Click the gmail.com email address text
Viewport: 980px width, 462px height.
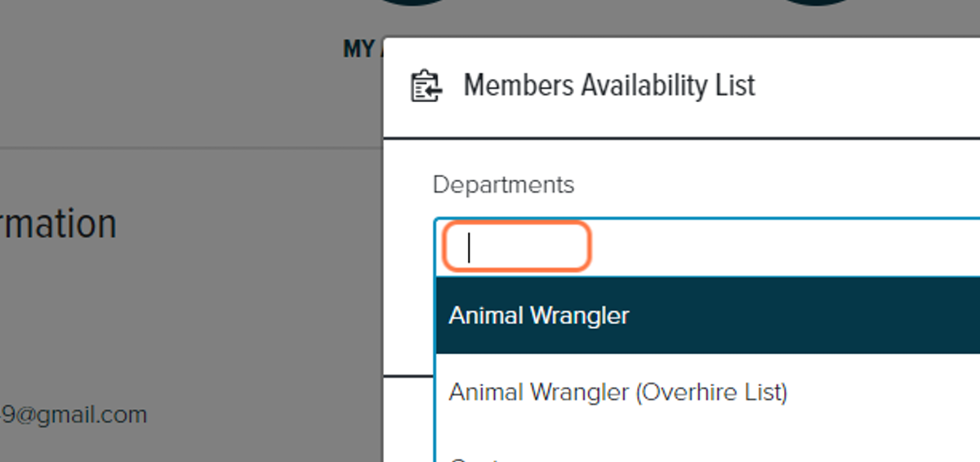[x=73, y=415]
